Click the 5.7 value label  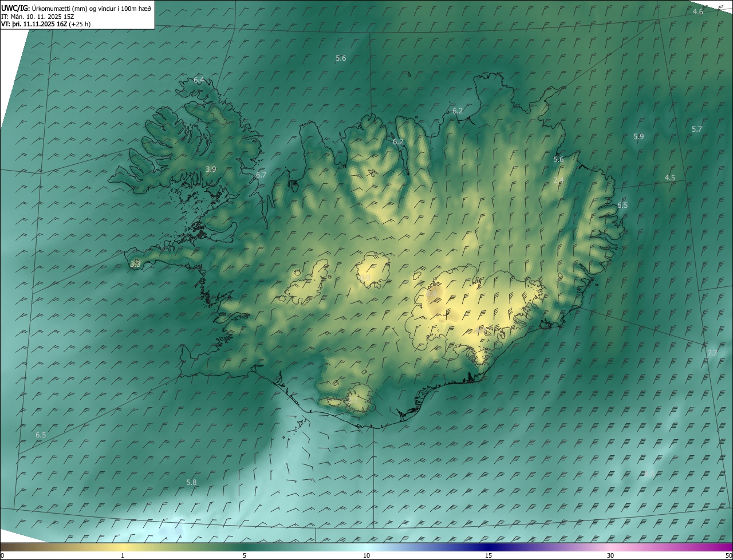(696, 129)
